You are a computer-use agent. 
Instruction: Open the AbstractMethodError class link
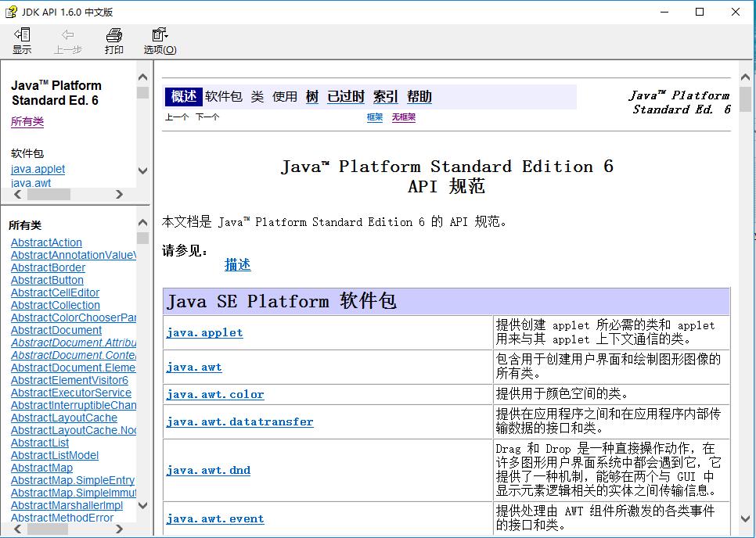coord(62,518)
